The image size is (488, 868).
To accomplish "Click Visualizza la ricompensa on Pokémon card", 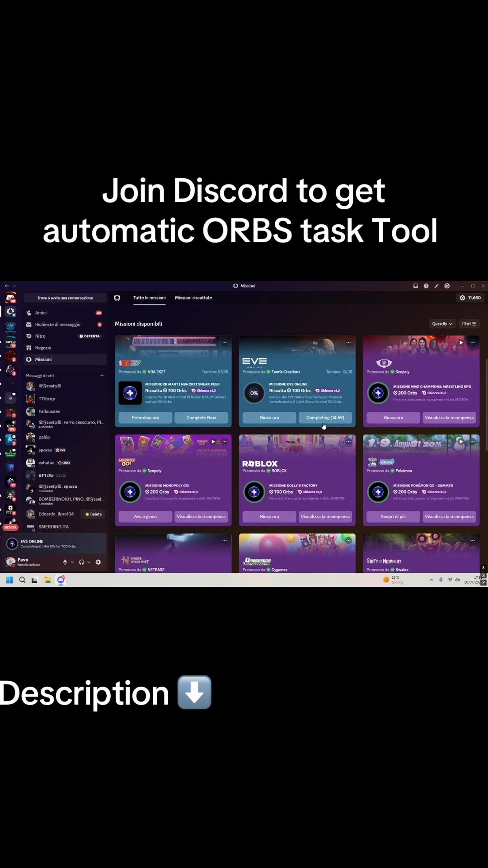I will point(449,517).
